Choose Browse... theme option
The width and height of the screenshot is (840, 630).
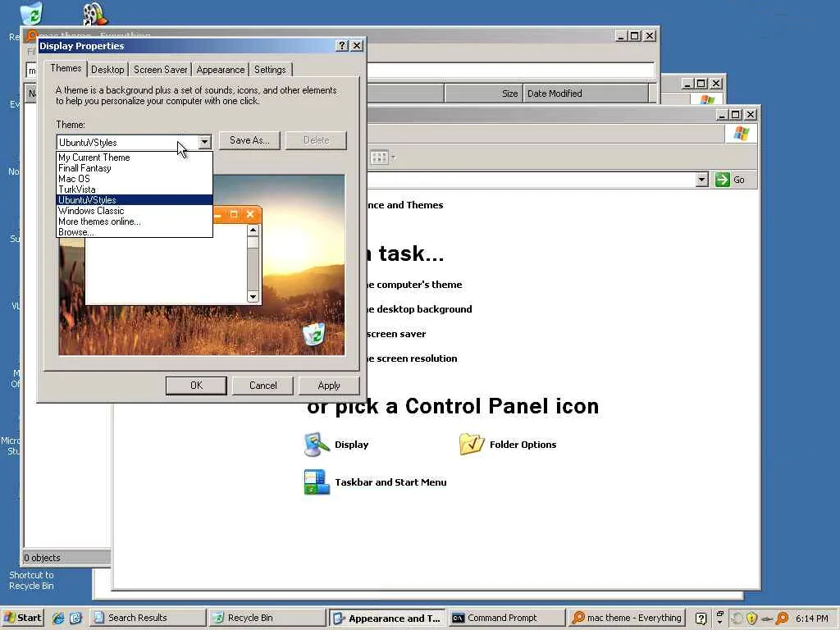pos(134,232)
